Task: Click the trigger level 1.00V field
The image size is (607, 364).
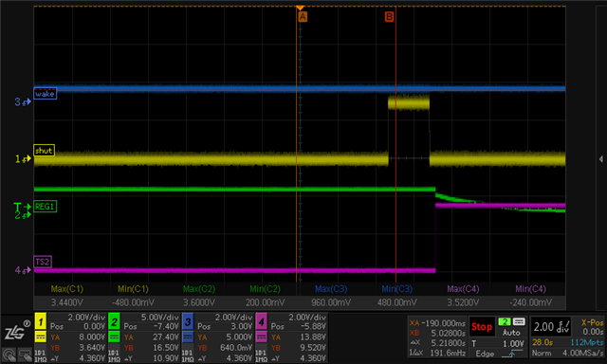Action: [x=499, y=343]
